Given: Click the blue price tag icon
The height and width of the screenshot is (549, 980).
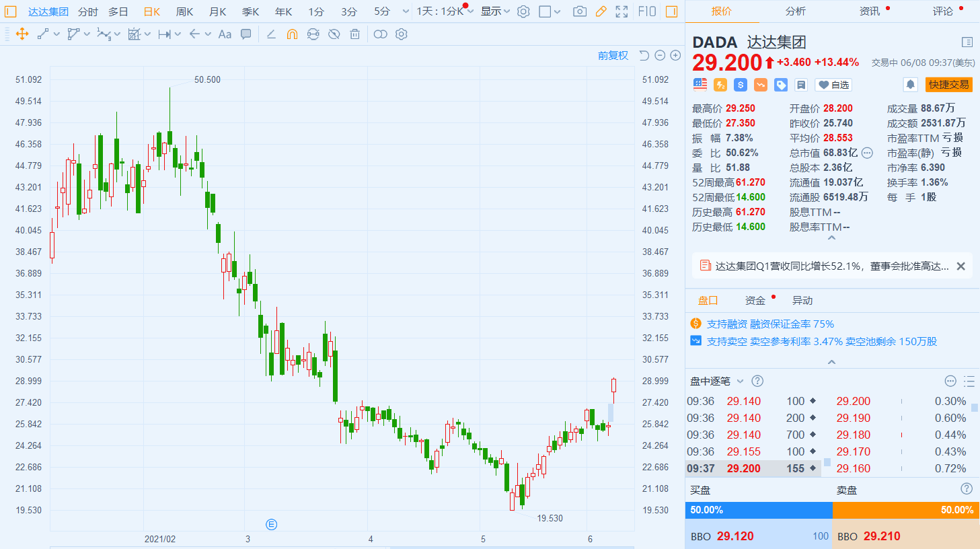Looking at the screenshot, I should [x=781, y=85].
